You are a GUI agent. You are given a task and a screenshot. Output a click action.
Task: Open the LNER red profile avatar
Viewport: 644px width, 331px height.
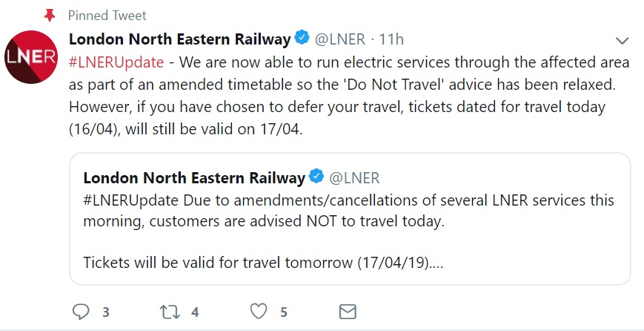tap(31, 56)
